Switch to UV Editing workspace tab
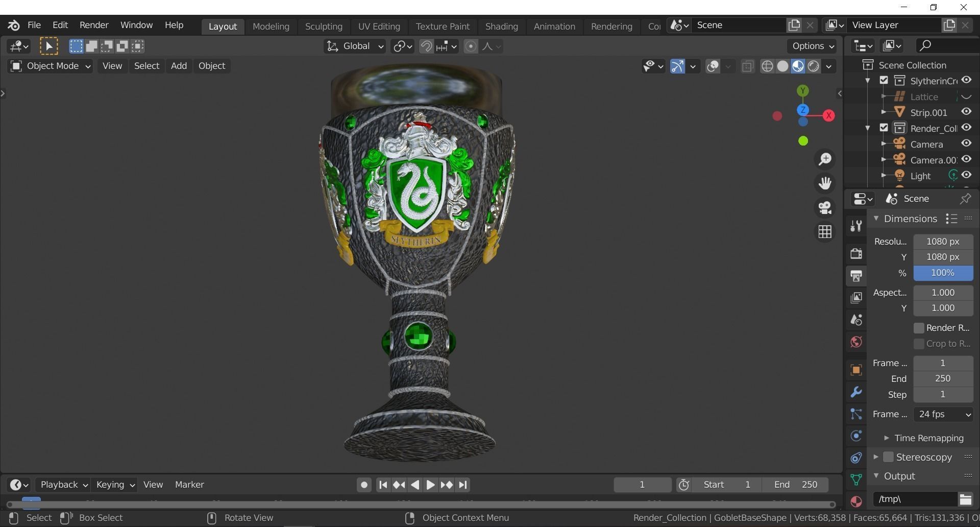 tap(379, 27)
